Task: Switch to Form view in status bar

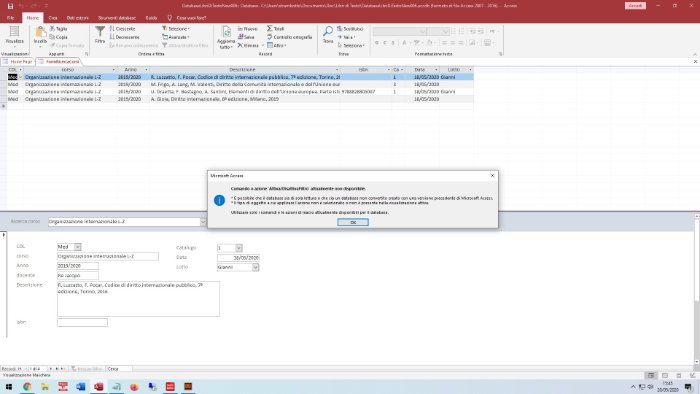Action: point(651,376)
